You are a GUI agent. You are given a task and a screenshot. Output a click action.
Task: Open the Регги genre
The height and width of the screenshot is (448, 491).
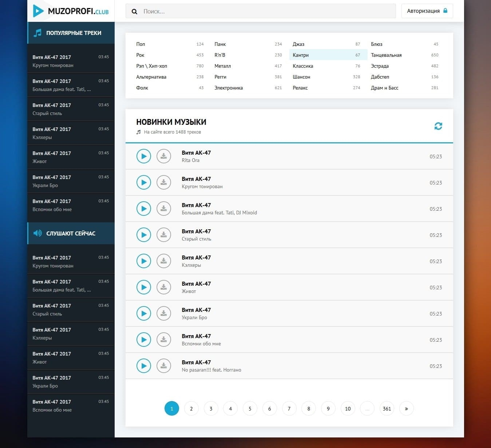coord(248,77)
